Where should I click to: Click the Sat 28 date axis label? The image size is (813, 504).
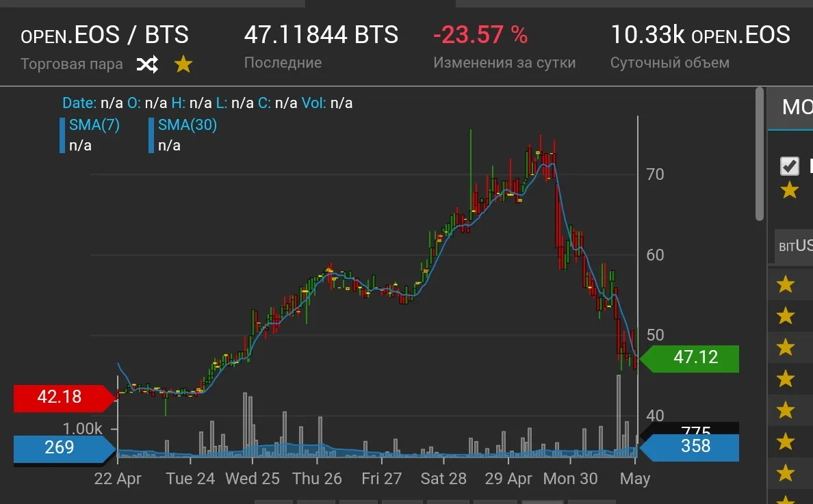(443, 478)
